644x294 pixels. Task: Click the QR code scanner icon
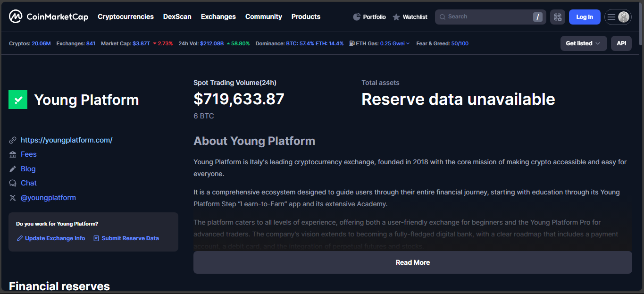click(558, 17)
